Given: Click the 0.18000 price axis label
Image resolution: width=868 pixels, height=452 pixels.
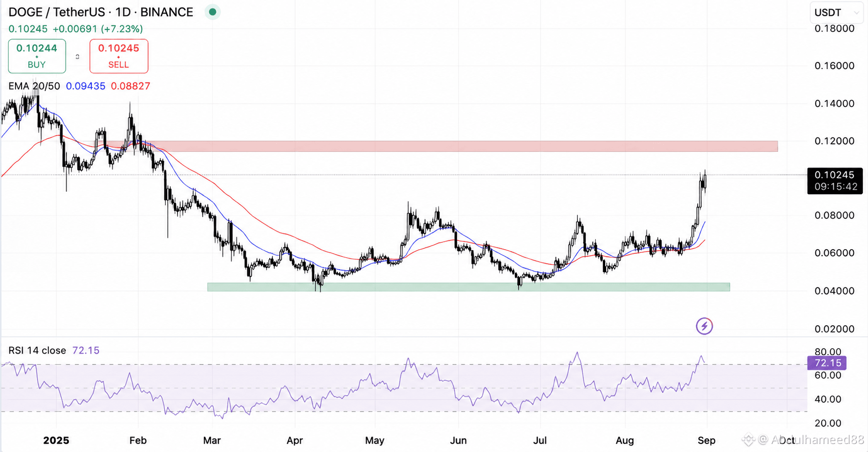Looking at the screenshot, I should tap(835, 28).
